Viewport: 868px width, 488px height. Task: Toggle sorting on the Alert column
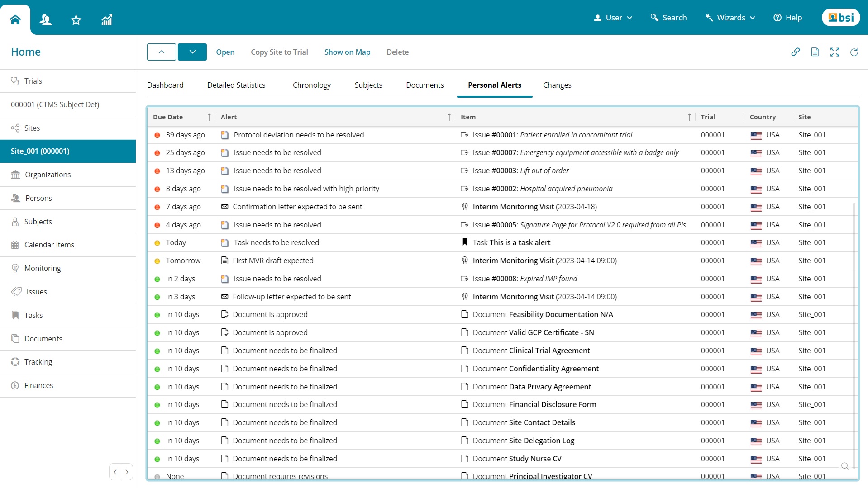(449, 117)
